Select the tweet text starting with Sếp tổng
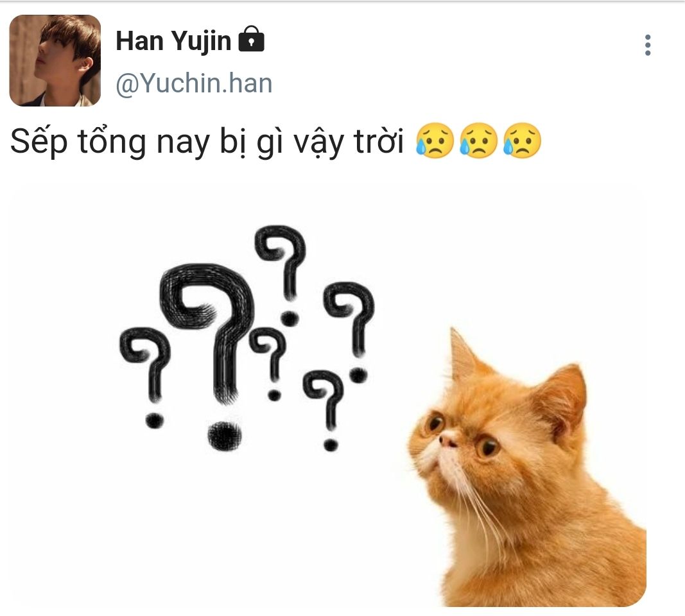This screenshot has height=616, width=685. point(276,141)
